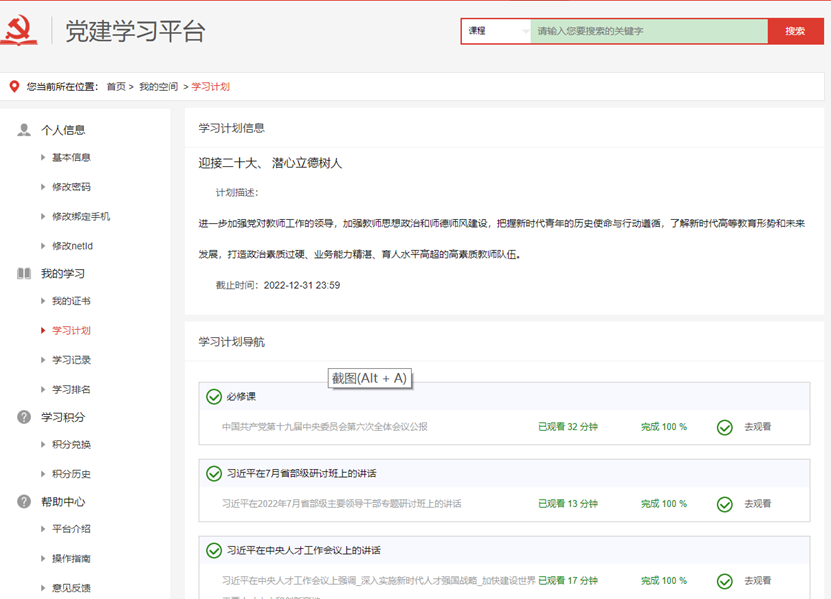This screenshot has width=831, height=599.
Task: Open the 课程 search category dropdown
Action: [496, 31]
